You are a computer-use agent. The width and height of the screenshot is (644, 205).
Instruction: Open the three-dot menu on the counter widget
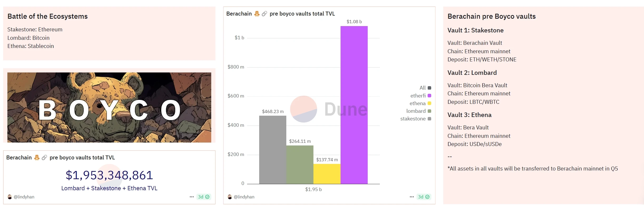(x=192, y=197)
